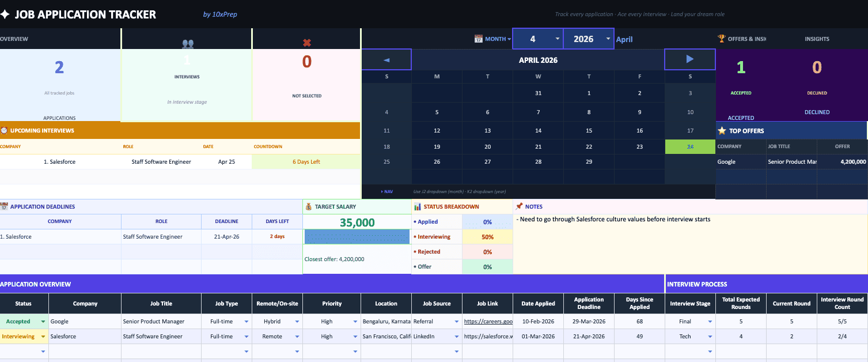Open the month number 4 dropdown
868x362 pixels.
[558, 39]
